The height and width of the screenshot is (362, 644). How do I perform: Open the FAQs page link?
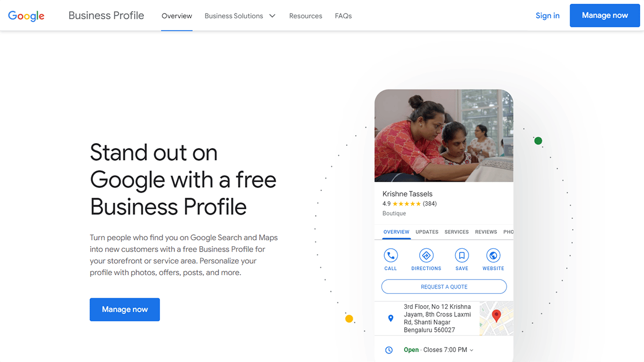pos(343,16)
